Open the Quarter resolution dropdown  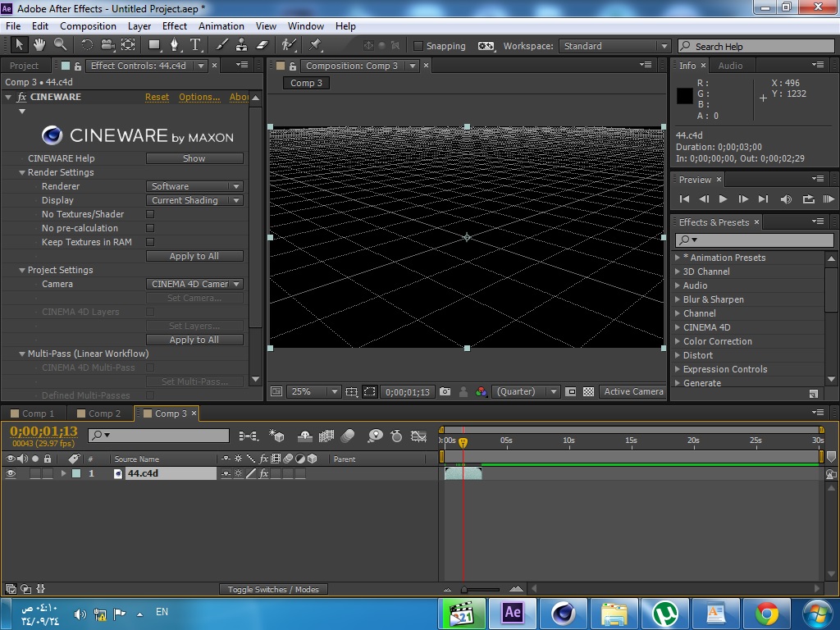(x=526, y=391)
